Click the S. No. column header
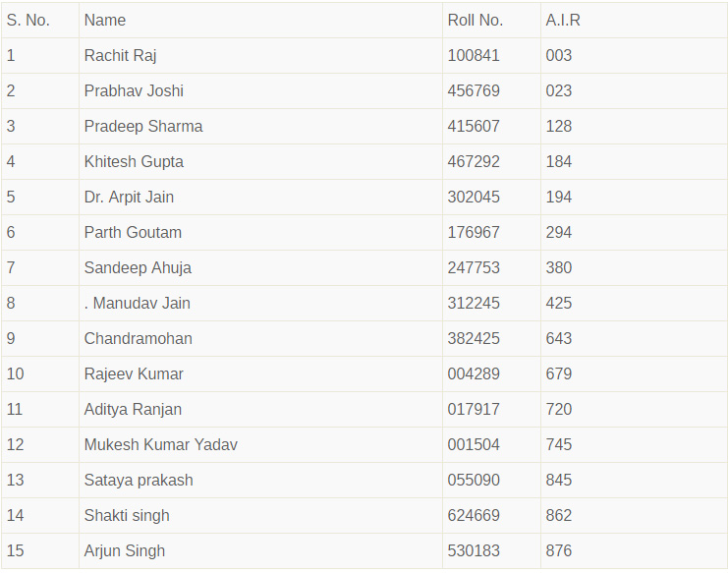The image size is (728, 573). [x=28, y=20]
